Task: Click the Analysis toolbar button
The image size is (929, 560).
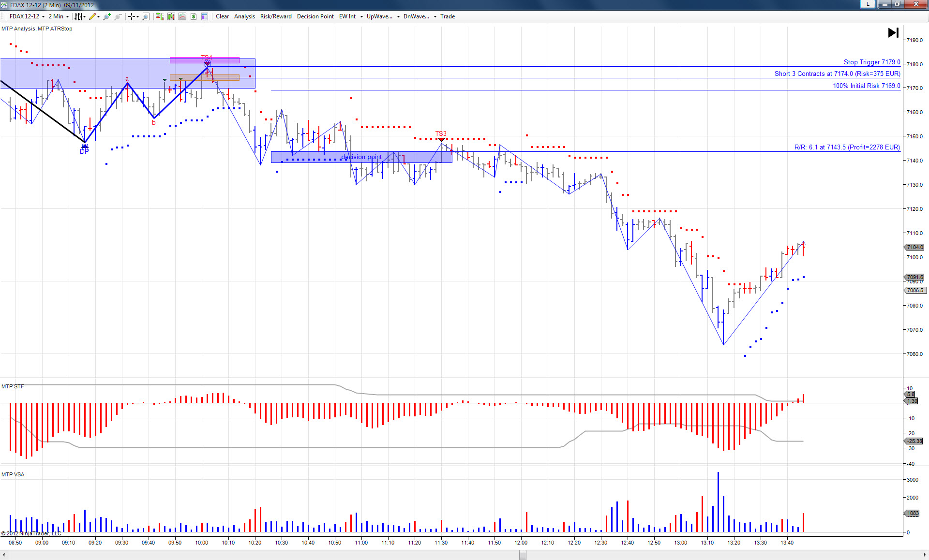Action: 244,16
